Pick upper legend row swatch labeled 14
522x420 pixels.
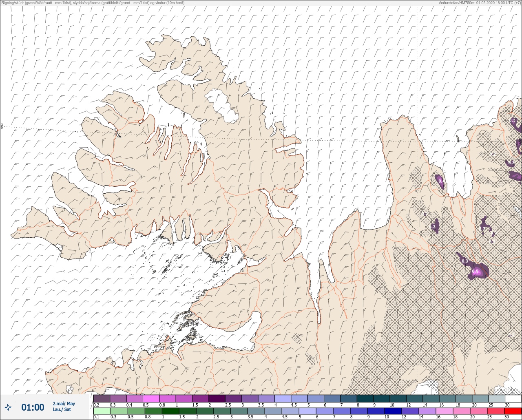pyautogui.click(x=431, y=398)
